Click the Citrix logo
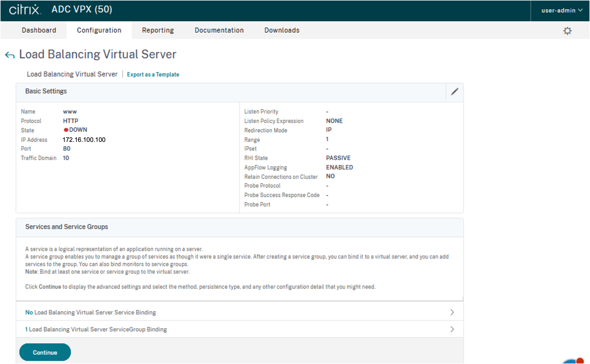This screenshot has height=364, width=590. click(x=25, y=10)
